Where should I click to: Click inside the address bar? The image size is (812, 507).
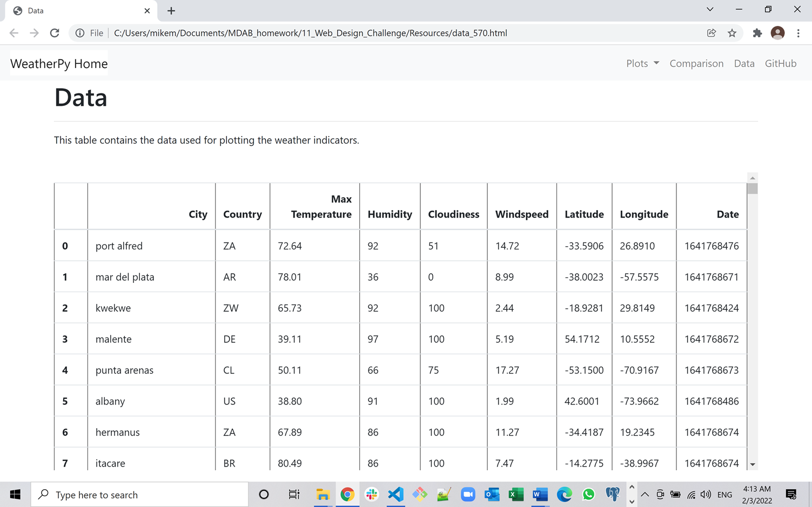pos(324,33)
